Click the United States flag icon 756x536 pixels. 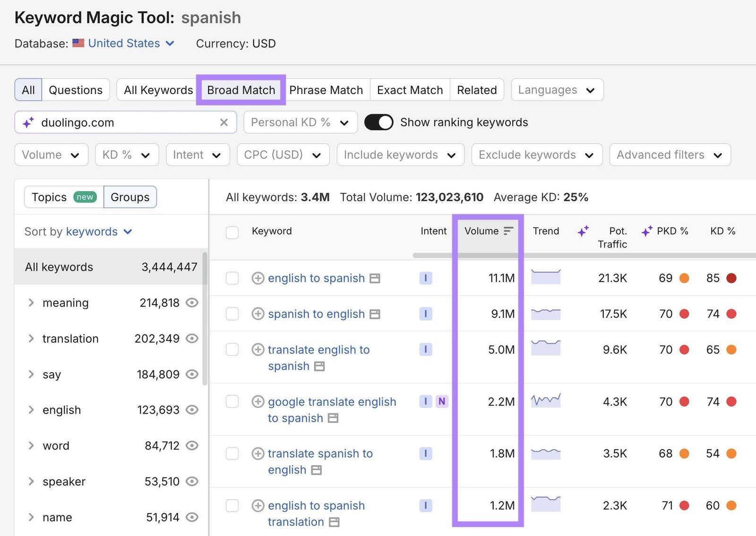(78, 43)
